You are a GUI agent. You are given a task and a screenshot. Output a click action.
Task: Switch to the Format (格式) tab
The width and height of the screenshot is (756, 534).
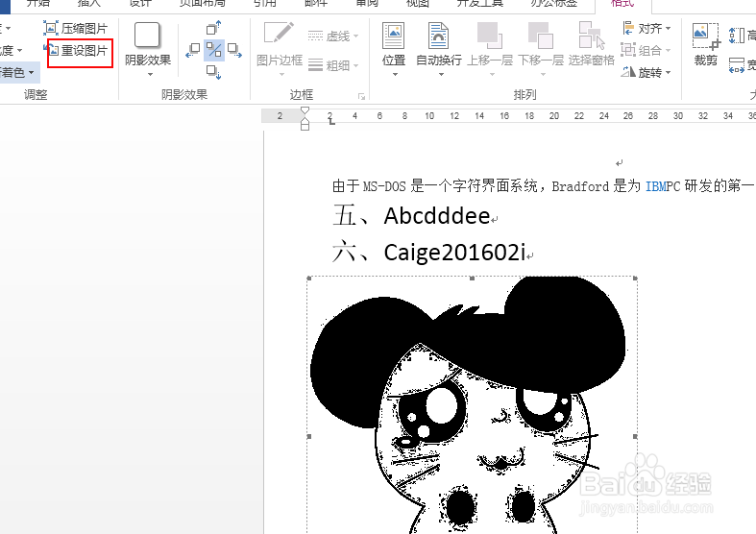pos(622,3)
